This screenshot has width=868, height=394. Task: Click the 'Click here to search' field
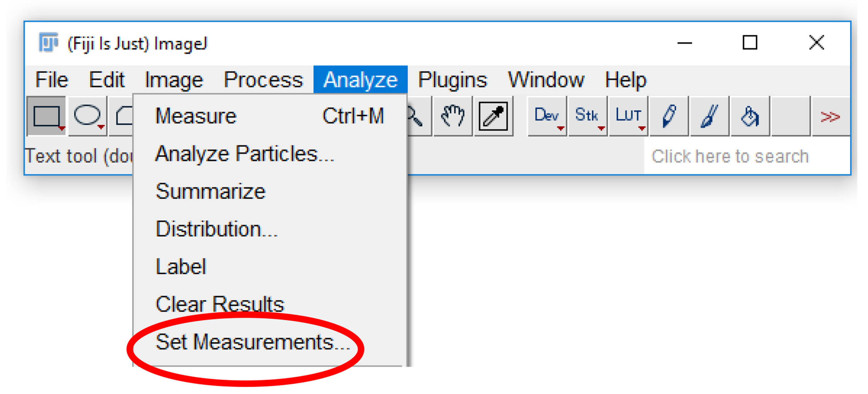[747, 156]
